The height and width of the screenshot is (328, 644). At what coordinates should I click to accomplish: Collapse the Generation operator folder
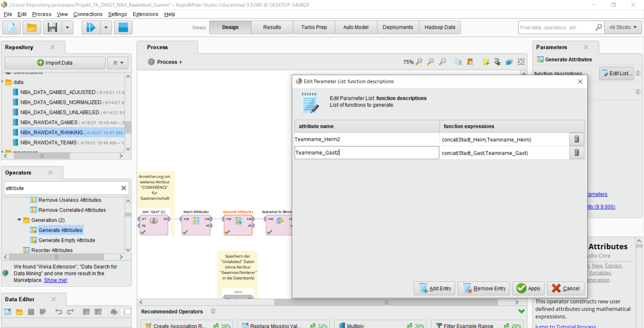(19, 220)
